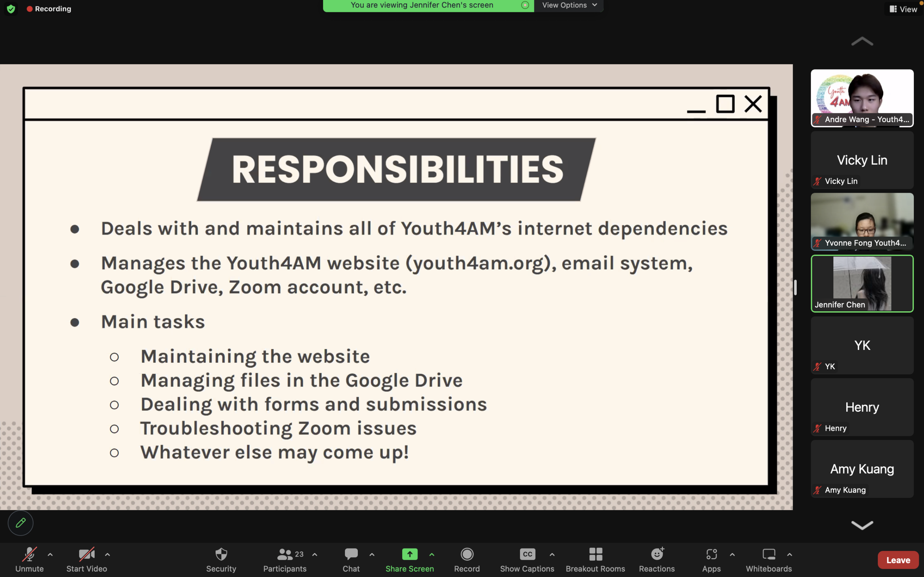The height and width of the screenshot is (577, 924).
Task: Open the Apps panel
Action: coord(712,559)
